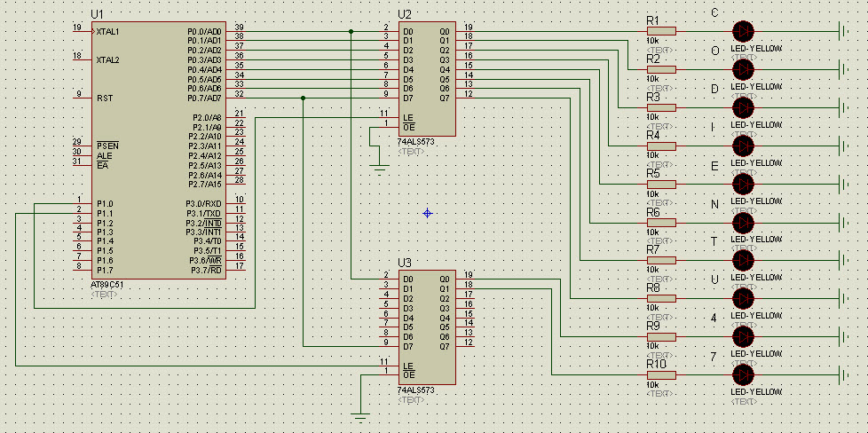Select the LED labeled O
This screenshot has width=868, height=433.
(x=743, y=69)
